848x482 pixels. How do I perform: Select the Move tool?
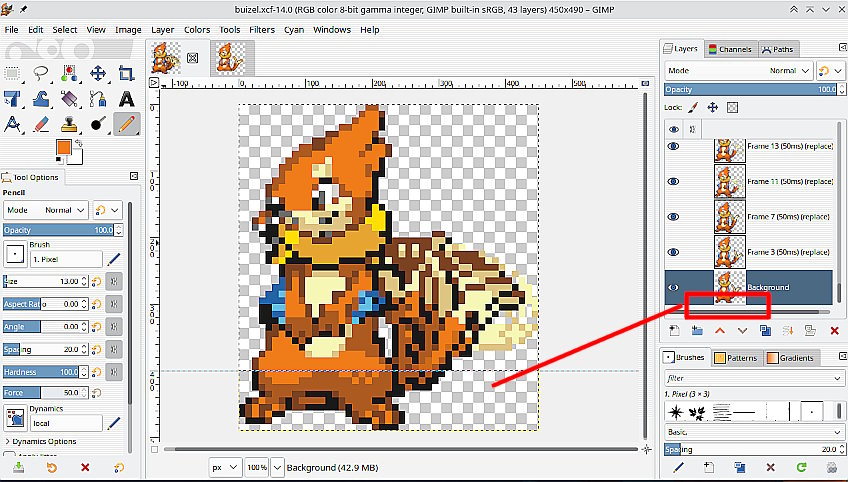coord(98,74)
